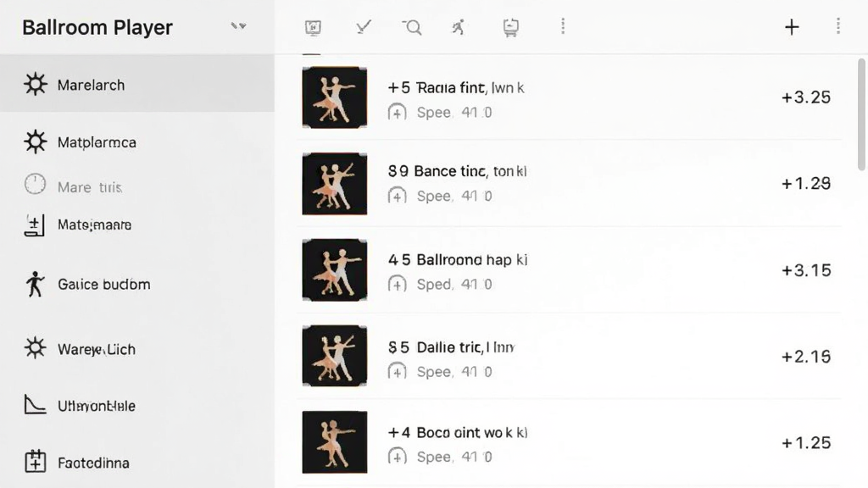Click the Sped label under Ballroond hap
Image resolution: width=868 pixels, height=488 pixels.
pyautogui.click(x=434, y=285)
